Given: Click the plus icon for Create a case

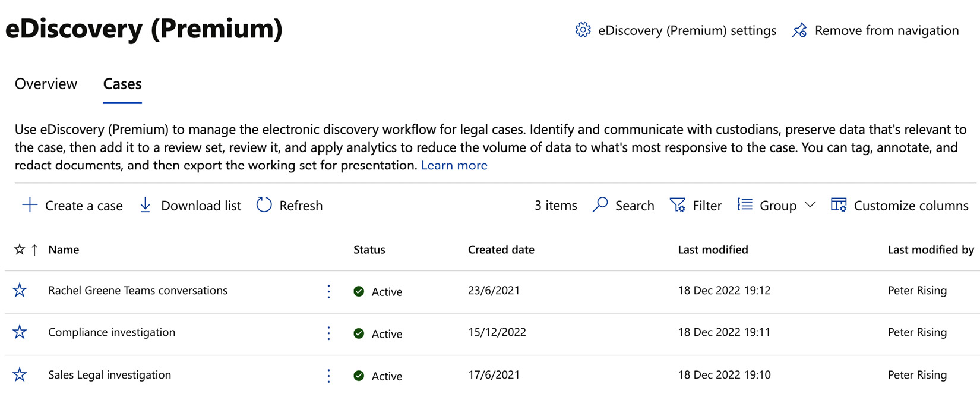Looking at the screenshot, I should point(29,205).
